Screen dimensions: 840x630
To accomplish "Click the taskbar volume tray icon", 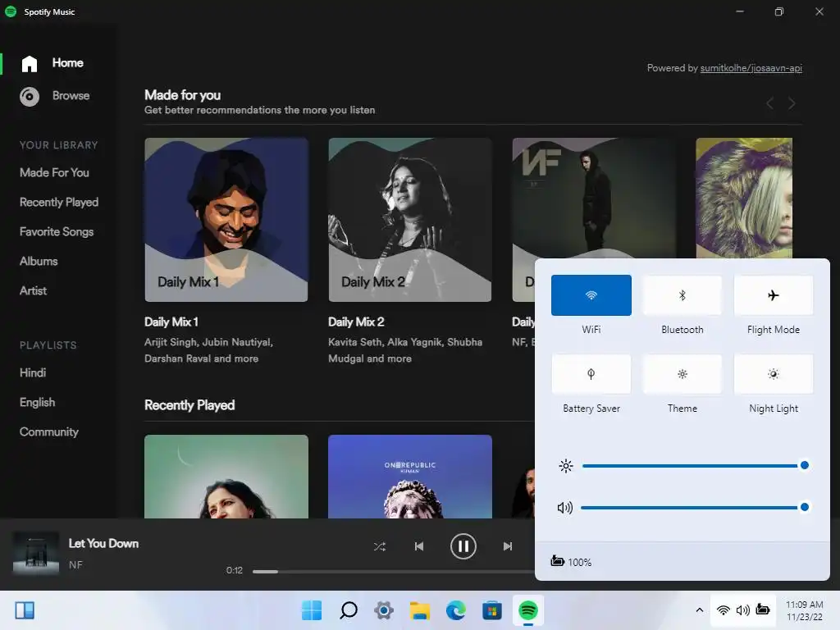I will coord(742,610).
